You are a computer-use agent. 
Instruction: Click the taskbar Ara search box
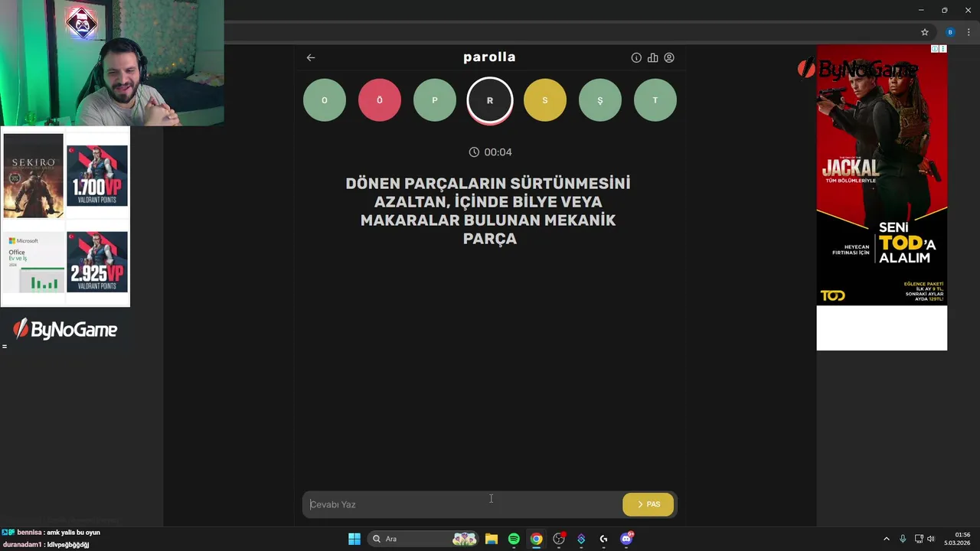click(x=423, y=539)
